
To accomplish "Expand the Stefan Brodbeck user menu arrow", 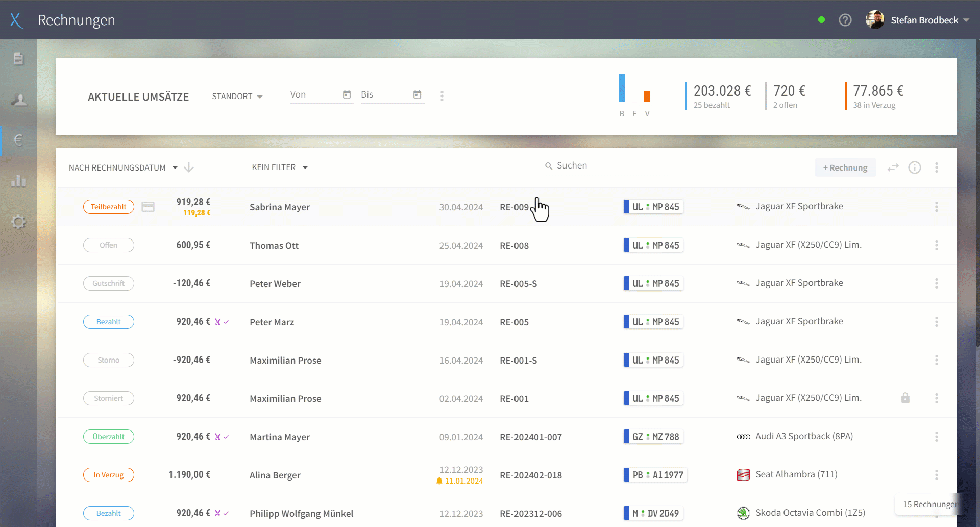I will 966,20.
